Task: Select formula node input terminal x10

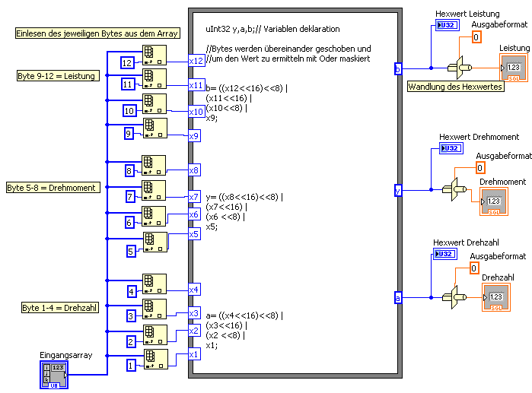Action: [x=196, y=112]
